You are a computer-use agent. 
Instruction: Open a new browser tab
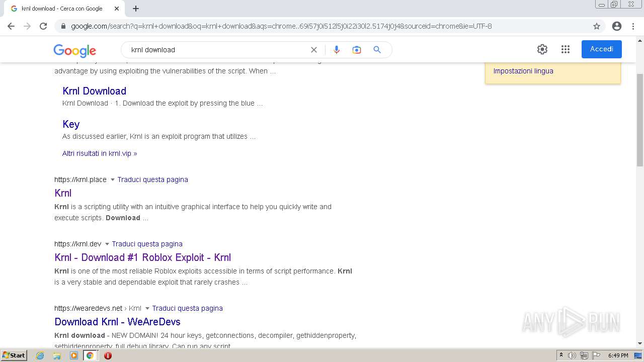tap(136, 9)
